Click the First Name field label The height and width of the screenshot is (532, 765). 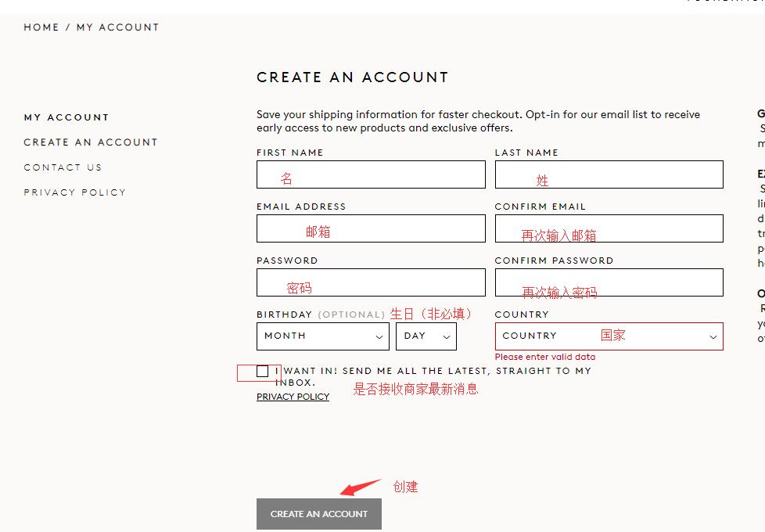[289, 153]
